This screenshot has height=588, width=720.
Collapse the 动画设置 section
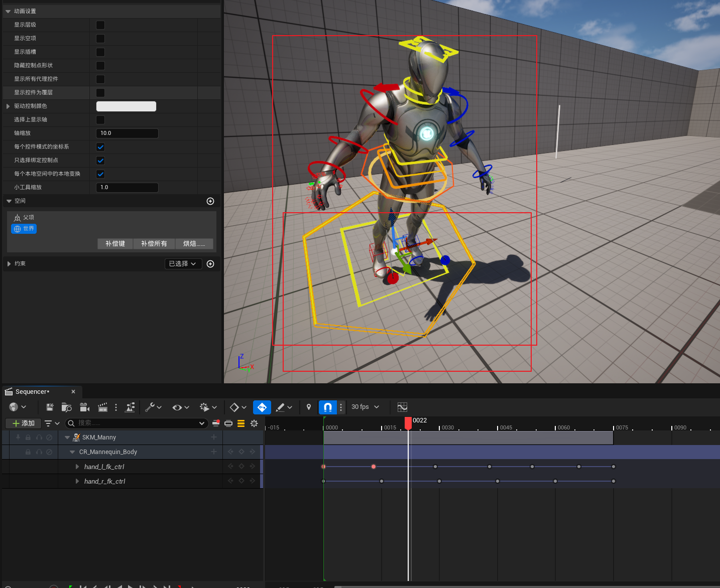(x=8, y=12)
